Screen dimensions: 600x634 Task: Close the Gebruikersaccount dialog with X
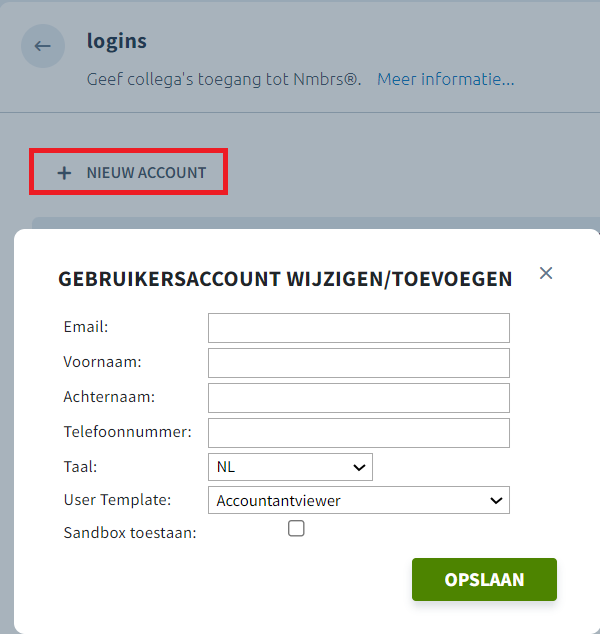(546, 273)
